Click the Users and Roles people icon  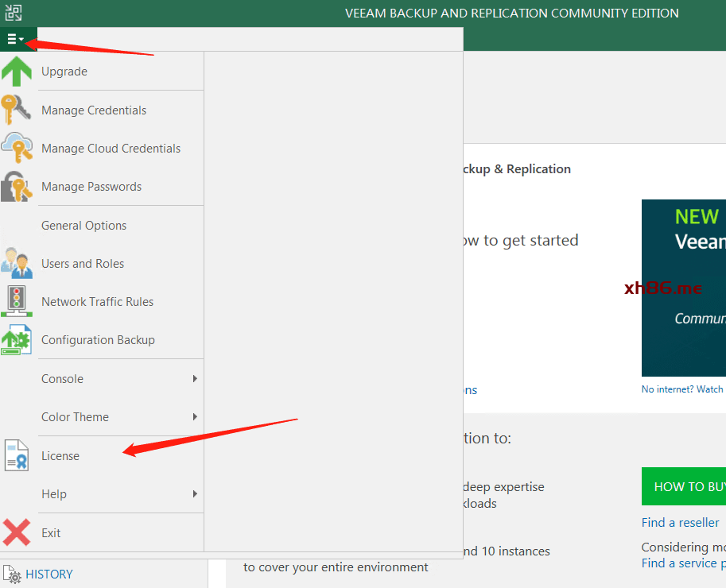click(x=17, y=263)
